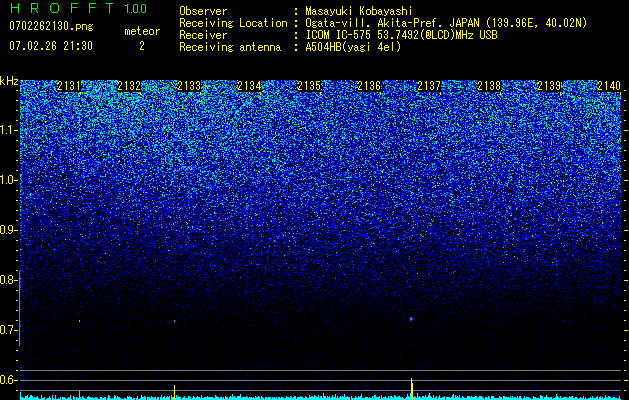Click the Observer label
Viewport: 629px width, 400px height.
coord(203,11)
